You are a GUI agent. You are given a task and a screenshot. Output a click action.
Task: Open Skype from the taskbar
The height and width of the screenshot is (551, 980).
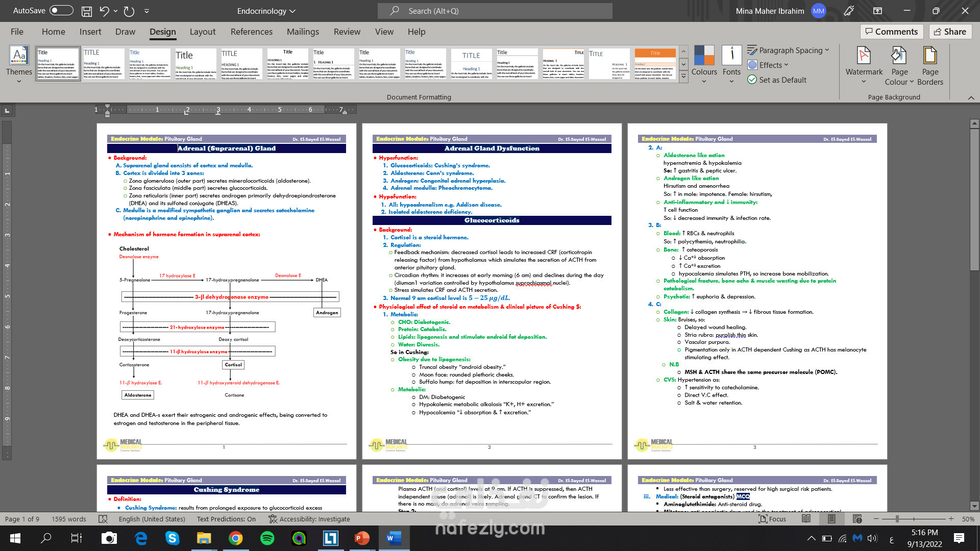coord(172,538)
